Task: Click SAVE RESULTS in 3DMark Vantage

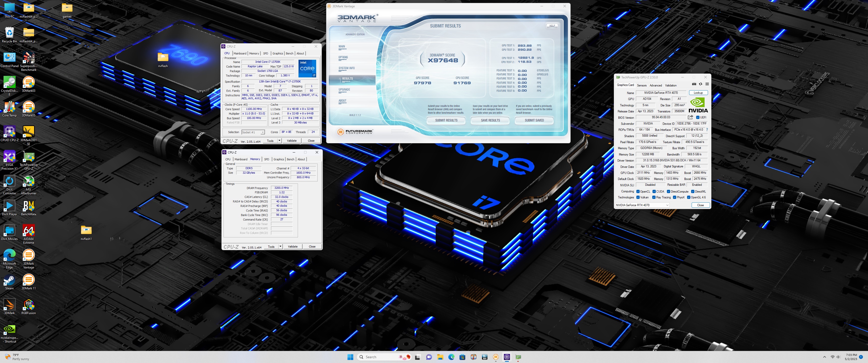Action: 490,120
